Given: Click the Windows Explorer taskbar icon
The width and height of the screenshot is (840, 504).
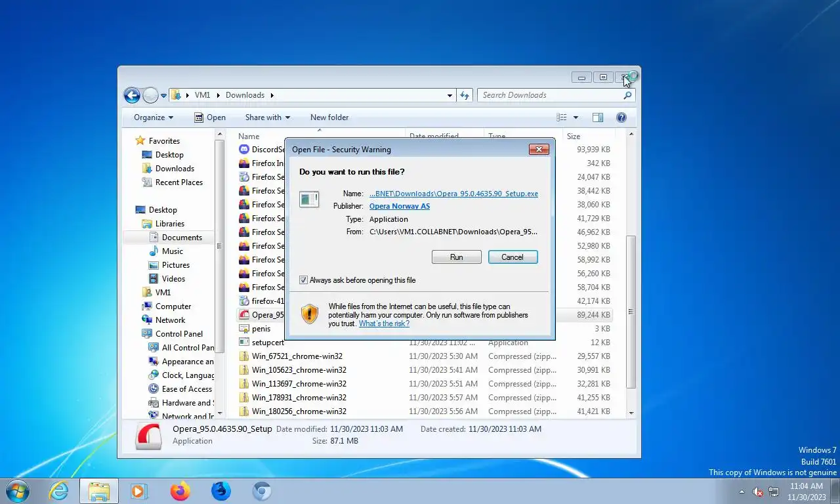Looking at the screenshot, I should point(99,491).
